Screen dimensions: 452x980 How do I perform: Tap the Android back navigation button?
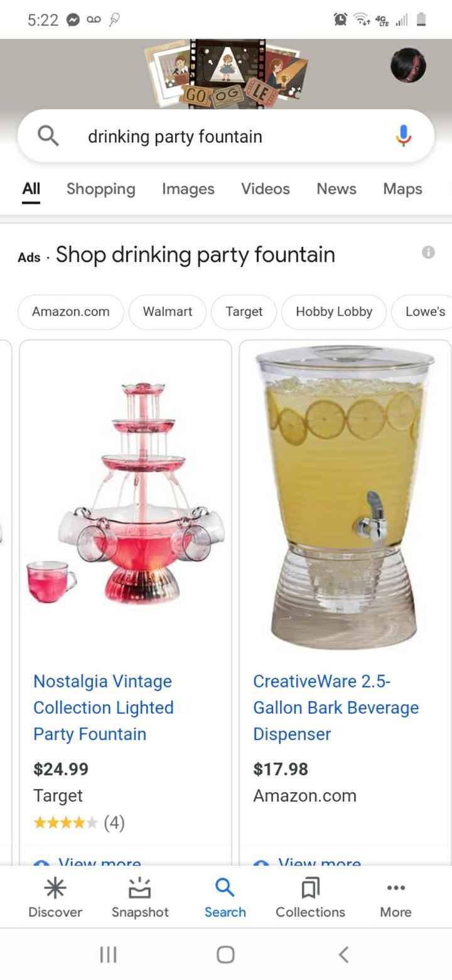coord(343,954)
